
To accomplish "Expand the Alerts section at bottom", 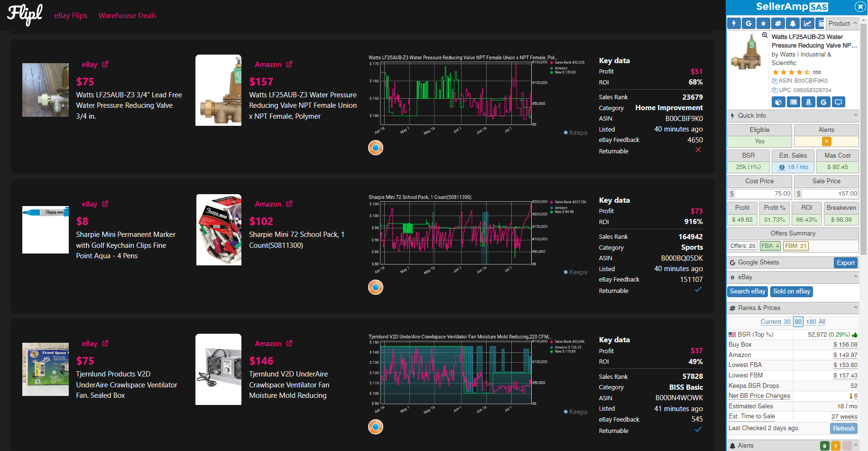I will point(856,445).
